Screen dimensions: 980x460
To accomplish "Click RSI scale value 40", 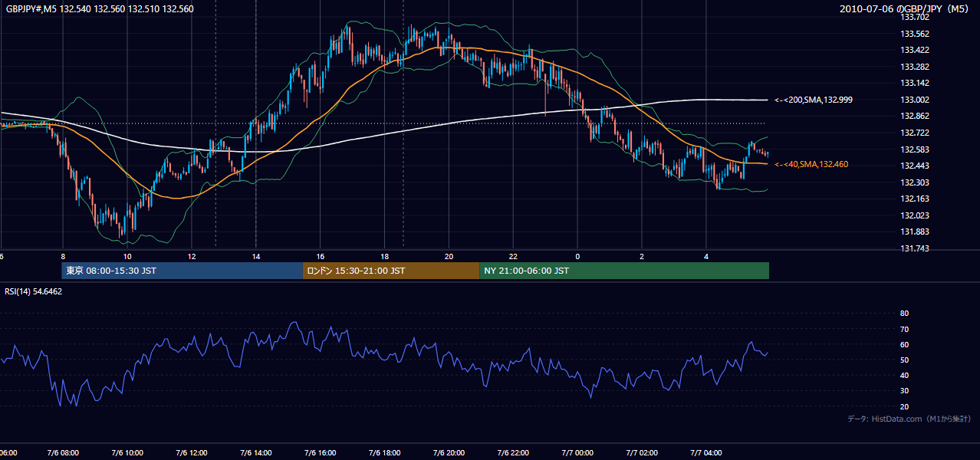I will [x=905, y=375].
